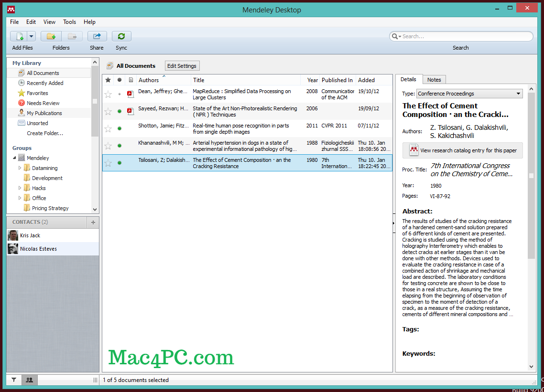Sort the list by the Added column
Image resolution: width=544 pixels, height=392 pixels.
(374, 80)
